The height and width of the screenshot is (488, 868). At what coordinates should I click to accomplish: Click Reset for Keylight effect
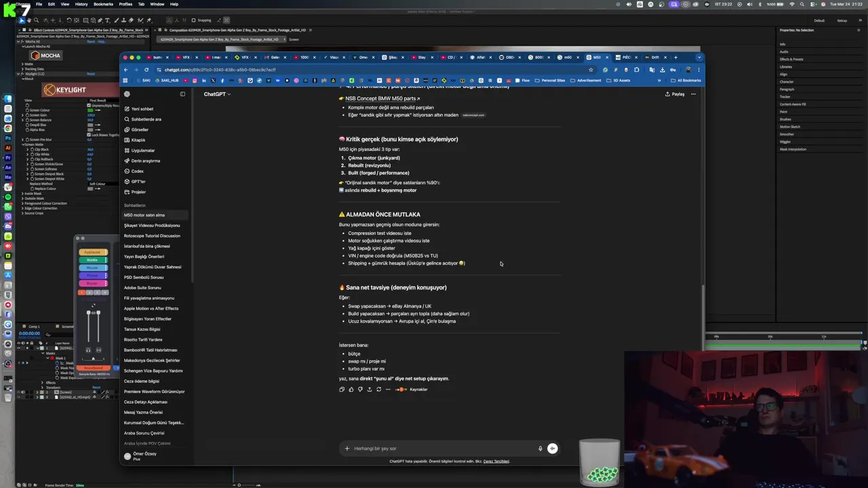(91, 74)
